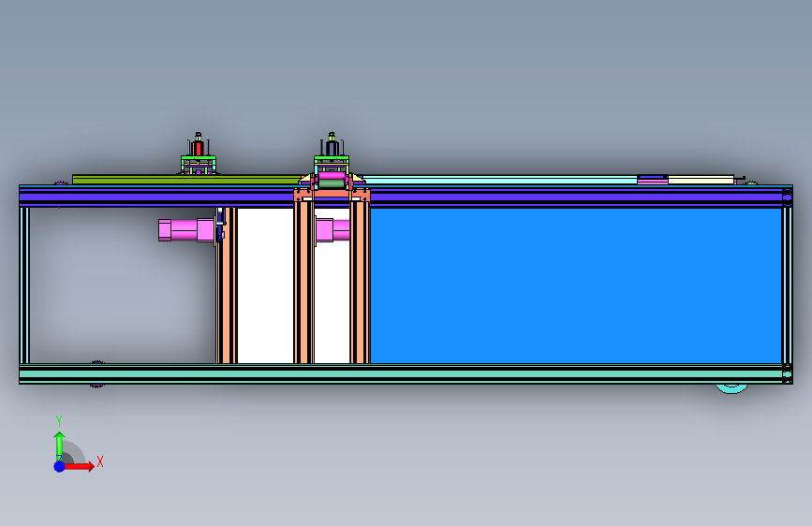
Task: Select the teal bottom frame beam
Action: pyautogui.click(x=406, y=373)
